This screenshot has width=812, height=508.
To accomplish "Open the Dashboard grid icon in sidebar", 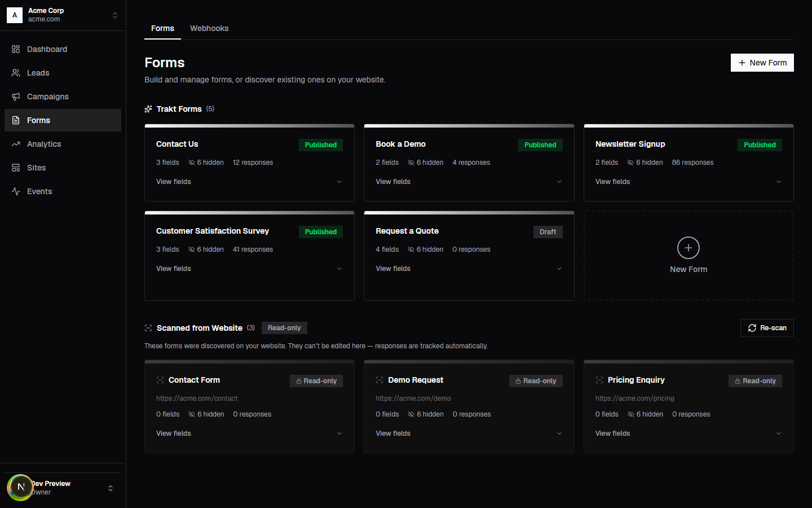I will click(x=16, y=49).
